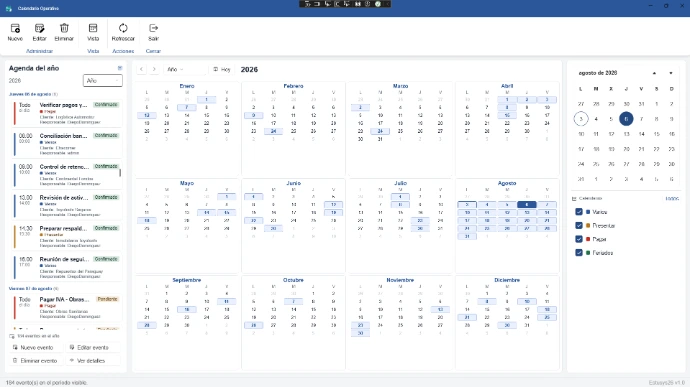Click the Junio month title
Image resolution: width=690 pixels, height=387 pixels.
pos(293,183)
